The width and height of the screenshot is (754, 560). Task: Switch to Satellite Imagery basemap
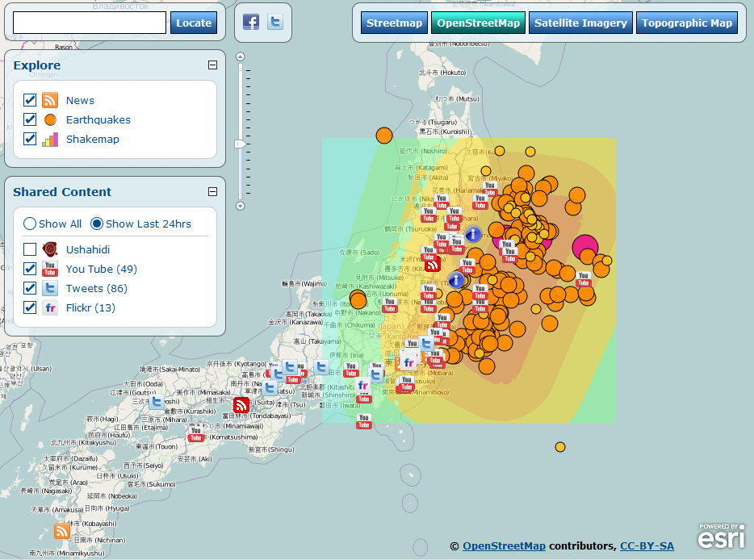tap(580, 23)
